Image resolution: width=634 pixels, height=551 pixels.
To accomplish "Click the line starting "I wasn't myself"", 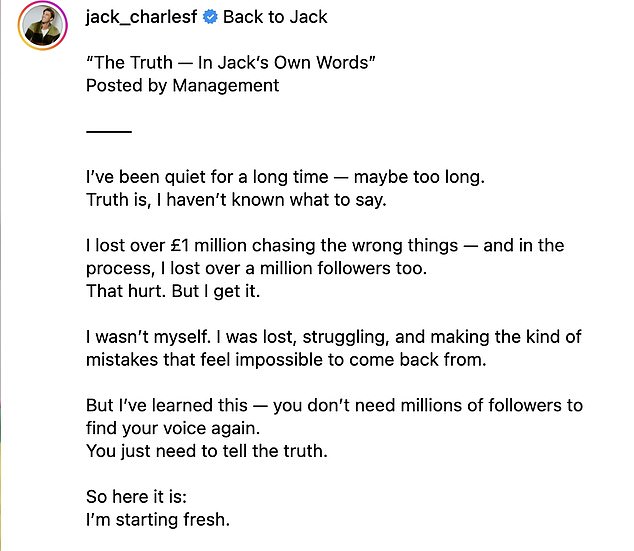I will pos(347,337).
